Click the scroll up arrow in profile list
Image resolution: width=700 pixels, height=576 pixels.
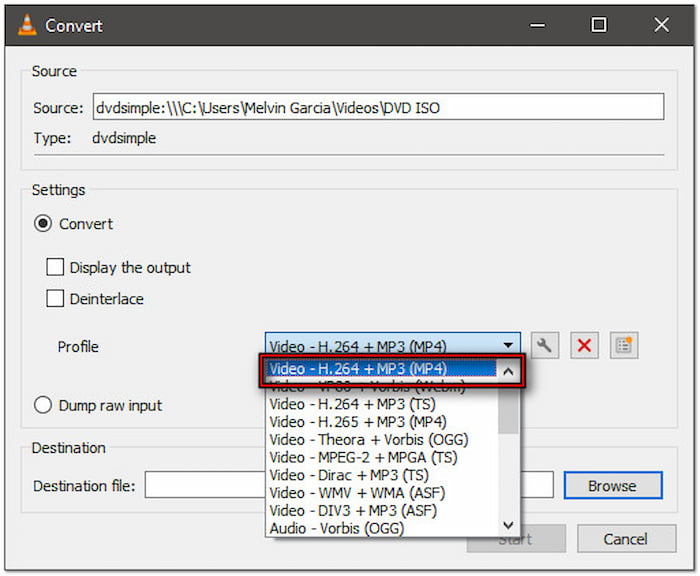[508, 372]
